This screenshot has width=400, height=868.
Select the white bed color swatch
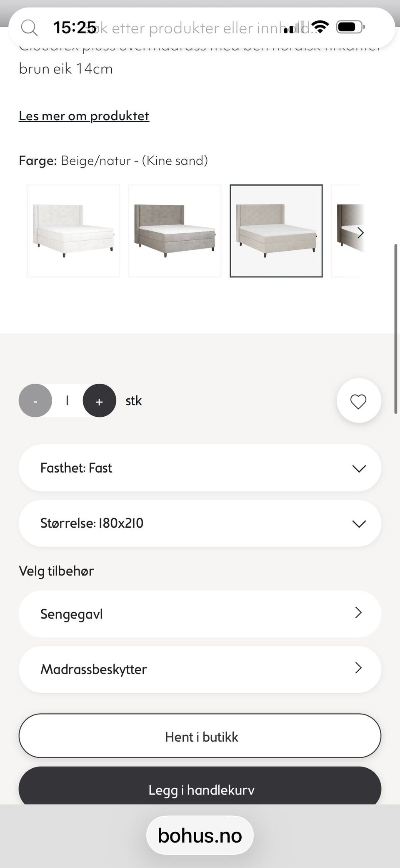(73, 231)
